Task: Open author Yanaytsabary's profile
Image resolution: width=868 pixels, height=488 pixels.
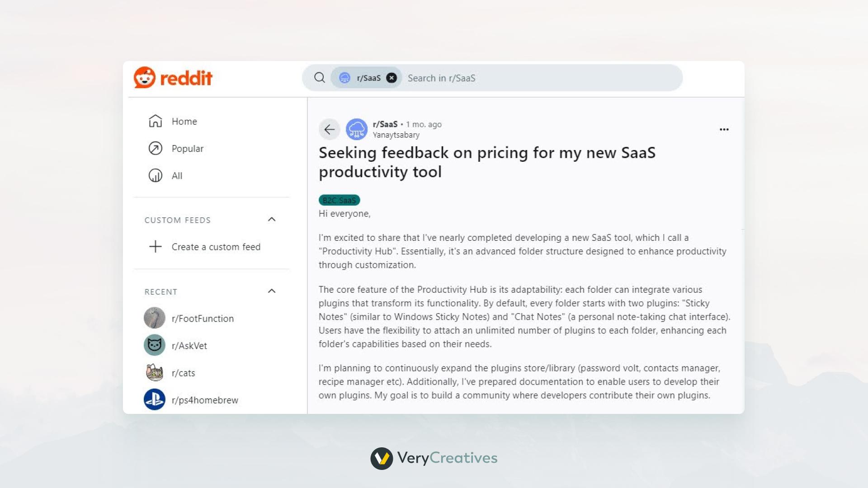Action: click(x=396, y=135)
